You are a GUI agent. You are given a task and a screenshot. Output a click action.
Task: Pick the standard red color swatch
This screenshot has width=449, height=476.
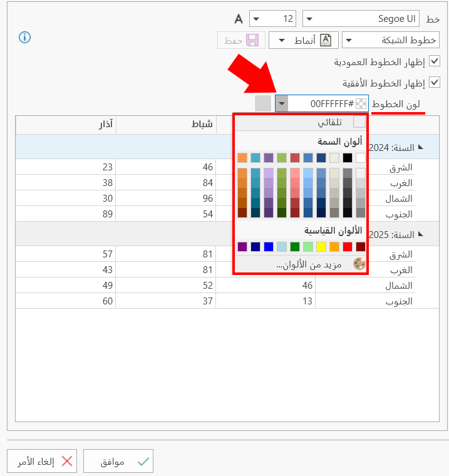tap(348, 247)
